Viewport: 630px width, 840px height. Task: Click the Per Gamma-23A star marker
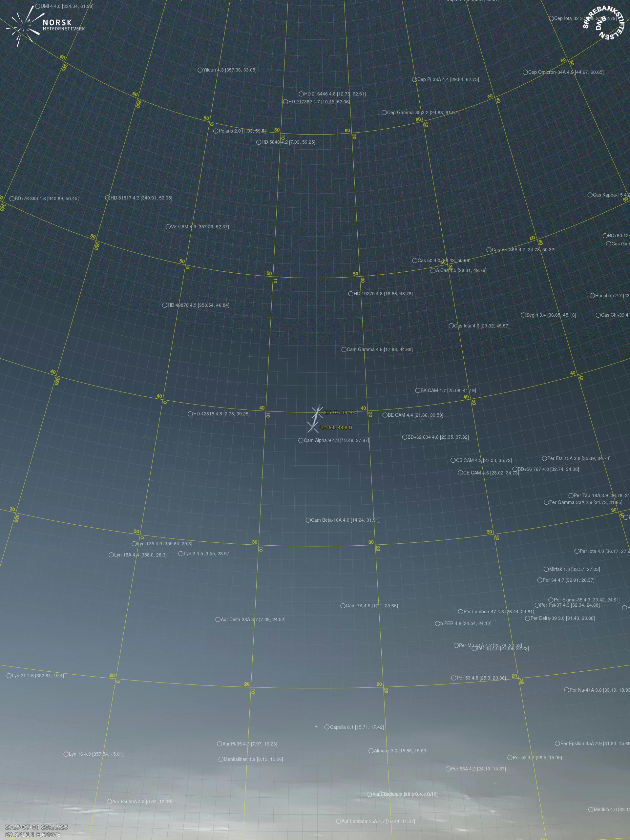point(546,502)
